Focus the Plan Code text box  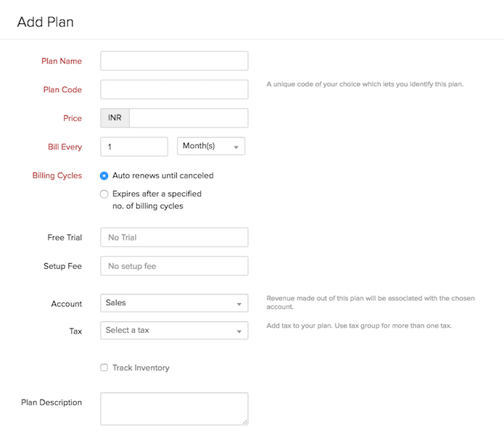click(x=174, y=90)
